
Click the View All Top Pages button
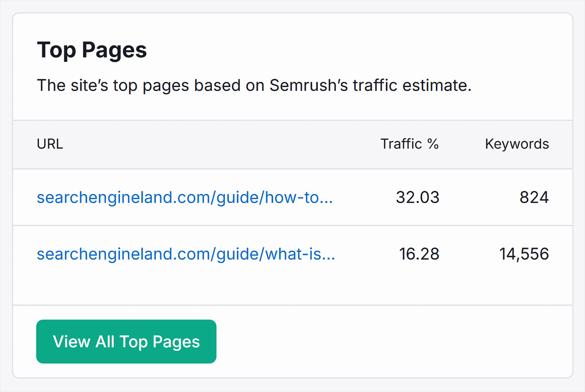click(126, 341)
